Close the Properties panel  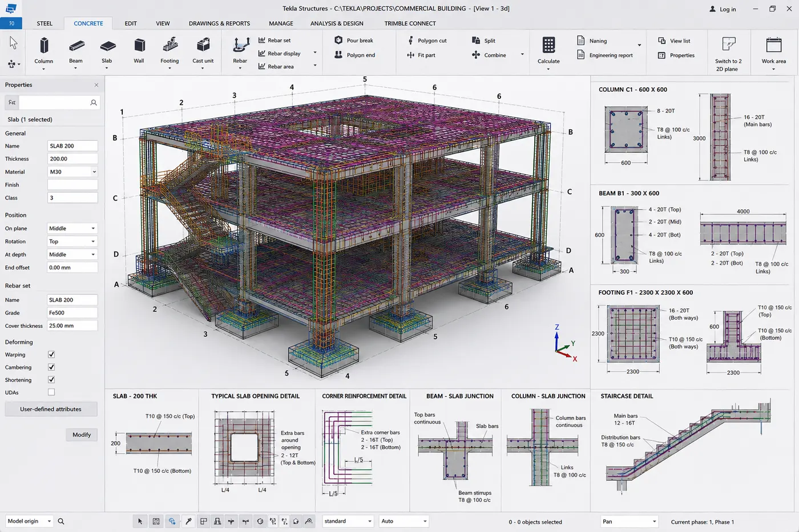point(96,85)
